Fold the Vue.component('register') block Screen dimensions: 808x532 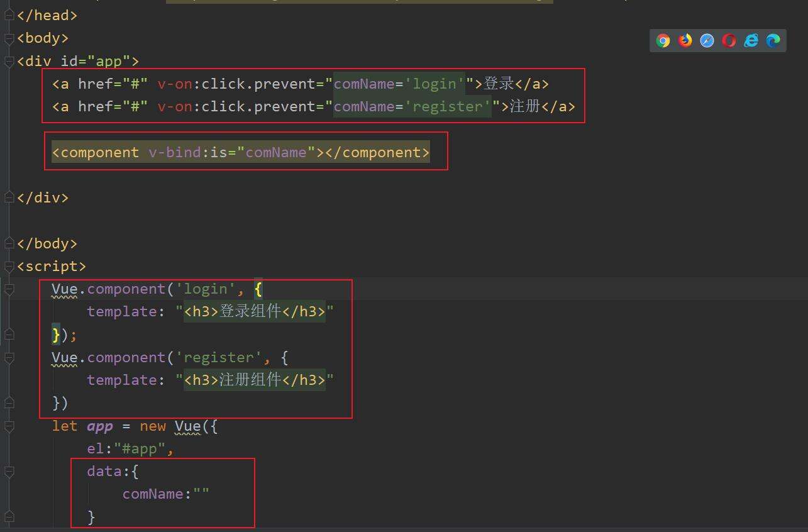(x=9, y=358)
